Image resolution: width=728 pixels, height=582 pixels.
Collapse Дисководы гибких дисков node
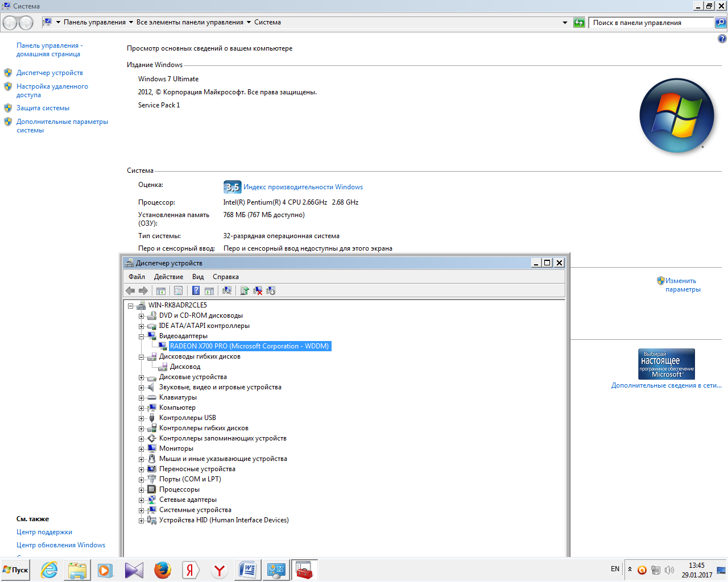click(141, 357)
